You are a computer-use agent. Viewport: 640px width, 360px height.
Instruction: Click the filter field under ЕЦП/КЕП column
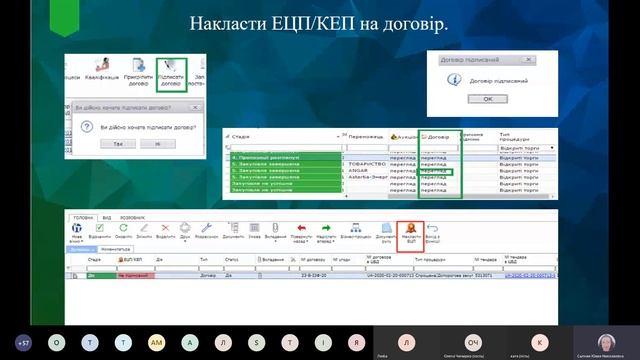(136, 268)
